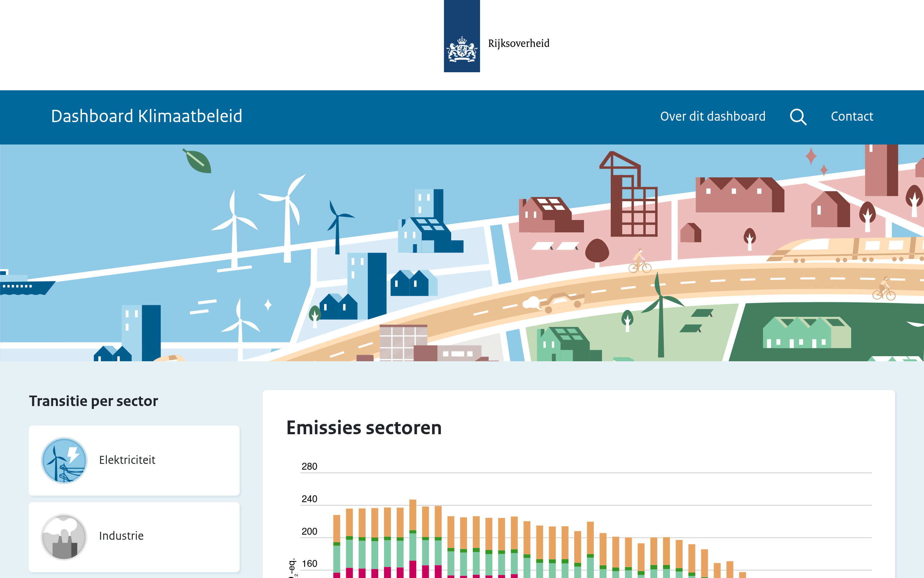This screenshot has width=924, height=578.
Task: Click the 160 y-axis label
Action: click(309, 564)
